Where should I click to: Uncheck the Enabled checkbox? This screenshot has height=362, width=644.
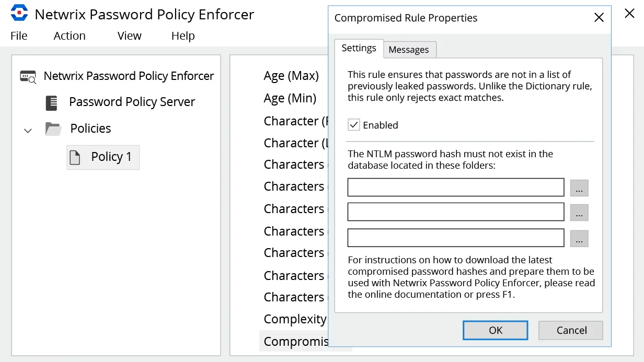[354, 125]
